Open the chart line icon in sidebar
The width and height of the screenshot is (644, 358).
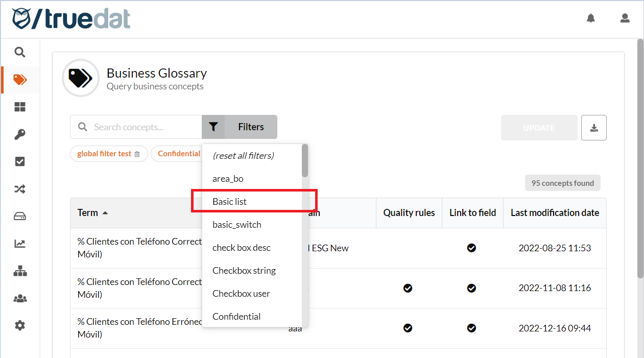pyautogui.click(x=20, y=244)
